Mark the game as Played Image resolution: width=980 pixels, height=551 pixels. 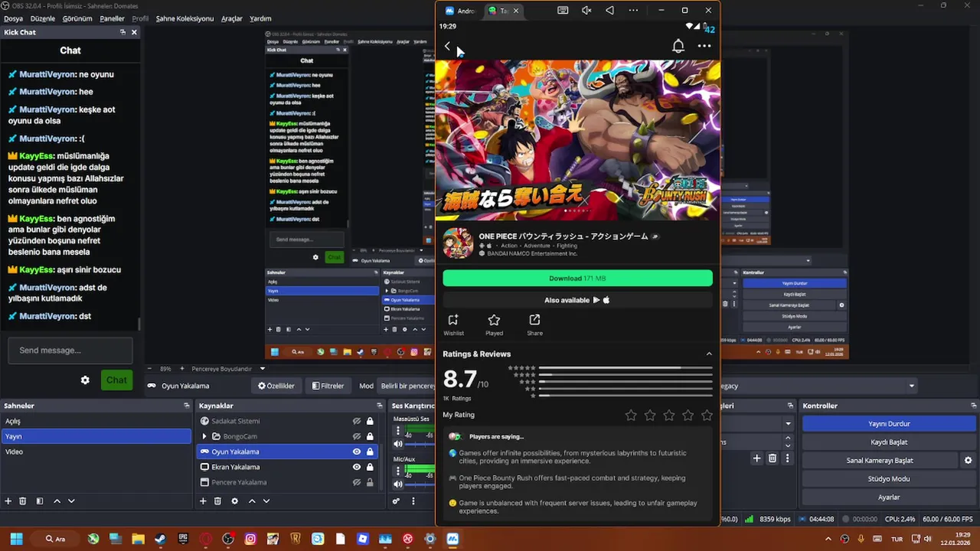tap(494, 324)
